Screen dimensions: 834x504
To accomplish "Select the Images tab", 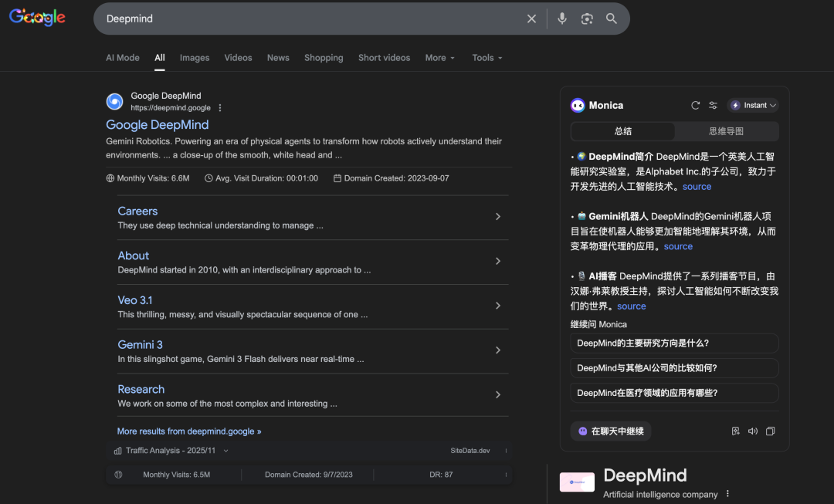I will click(195, 58).
